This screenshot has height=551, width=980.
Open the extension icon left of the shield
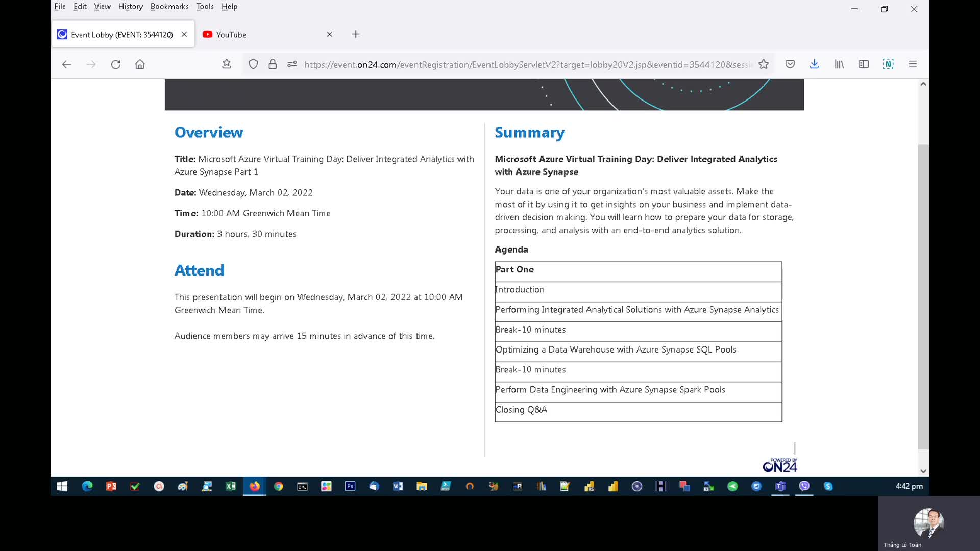click(227, 64)
